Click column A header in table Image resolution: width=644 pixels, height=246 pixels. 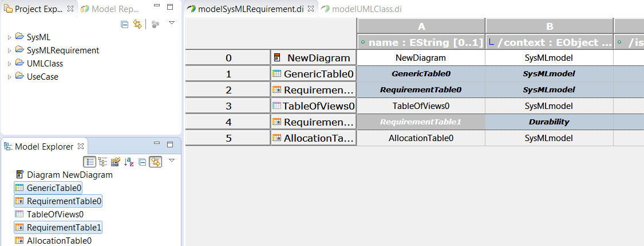point(421,26)
